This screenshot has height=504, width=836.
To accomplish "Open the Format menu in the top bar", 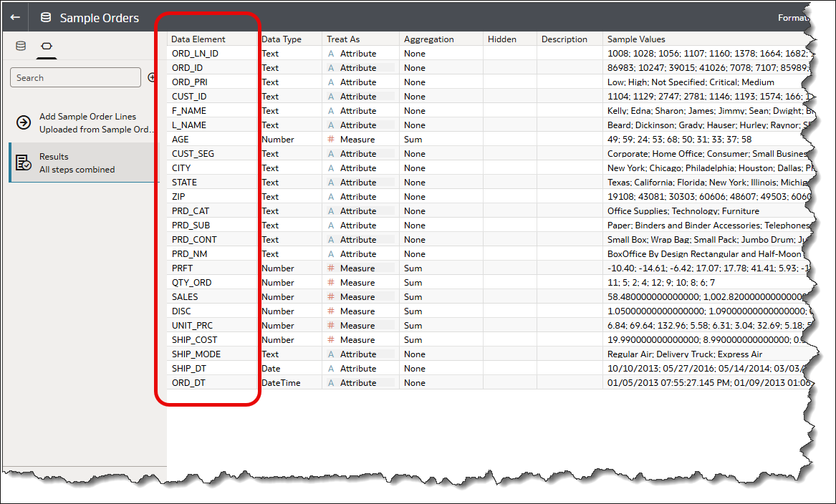I will coord(793,17).
